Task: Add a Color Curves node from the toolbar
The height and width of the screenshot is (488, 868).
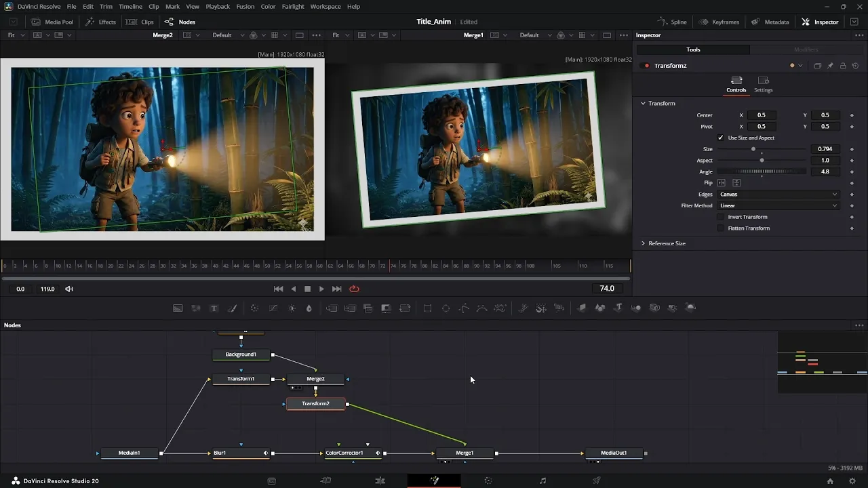Action: point(273,308)
